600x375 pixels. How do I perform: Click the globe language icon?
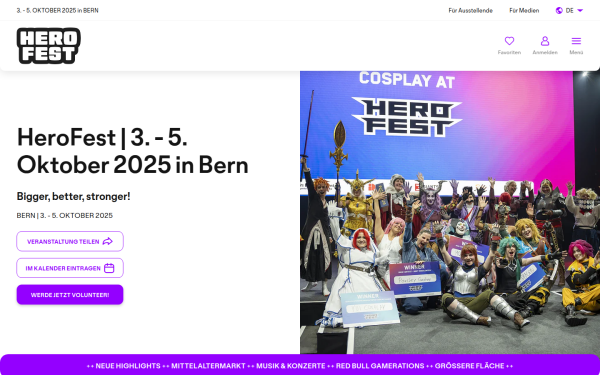559,11
